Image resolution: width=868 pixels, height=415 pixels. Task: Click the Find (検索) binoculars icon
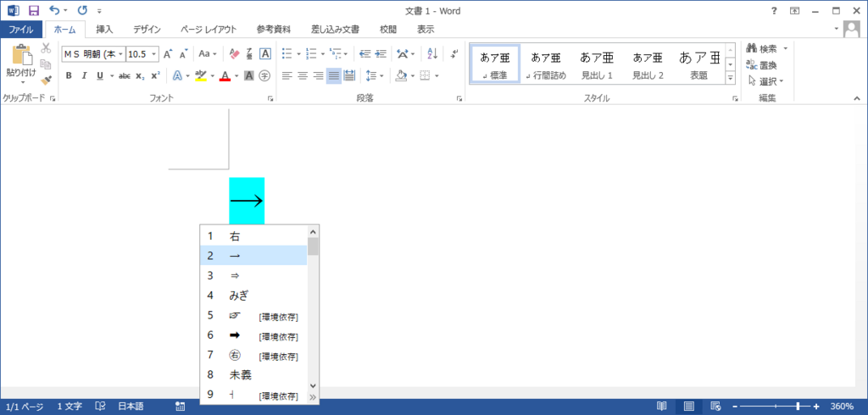tap(752, 48)
